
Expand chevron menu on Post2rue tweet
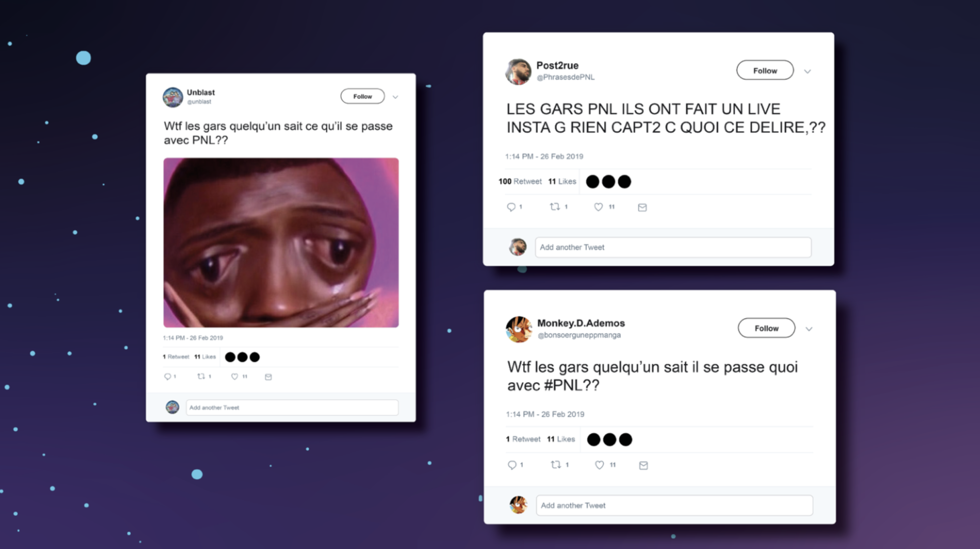pos(807,71)
